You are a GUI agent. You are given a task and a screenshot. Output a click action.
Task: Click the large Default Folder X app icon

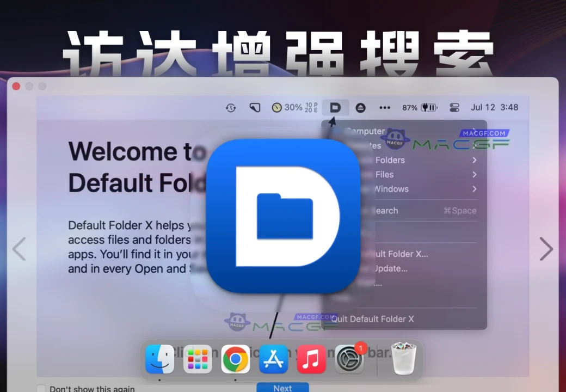pos(284,216)
